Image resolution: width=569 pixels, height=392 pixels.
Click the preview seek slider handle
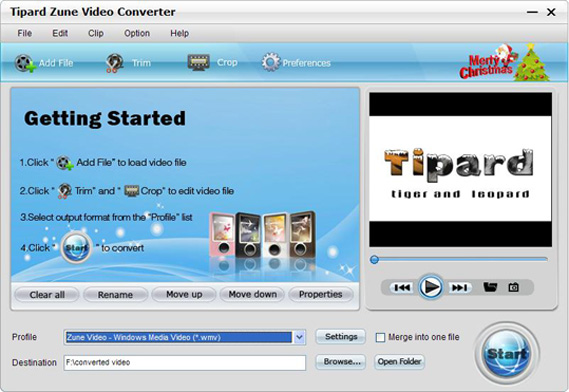[374, 260]
